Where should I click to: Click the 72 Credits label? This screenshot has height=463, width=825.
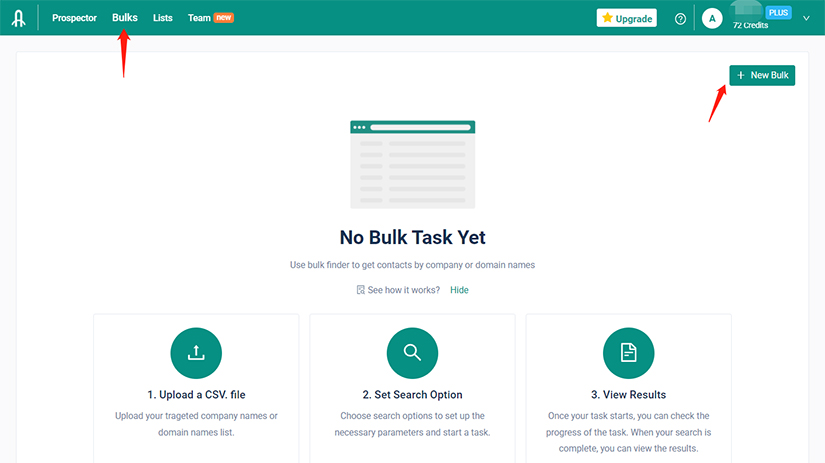coord(750,26)
